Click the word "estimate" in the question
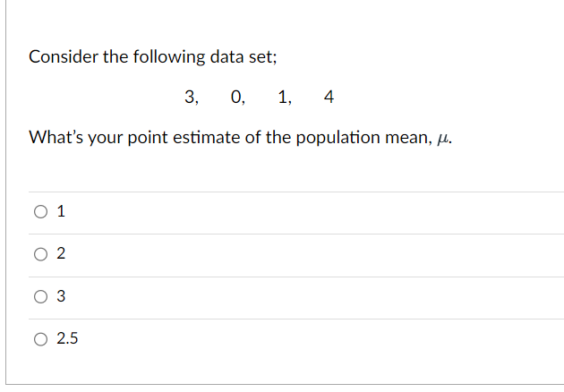Viewport: 564px width, 392px height. [x=207, y=138]
